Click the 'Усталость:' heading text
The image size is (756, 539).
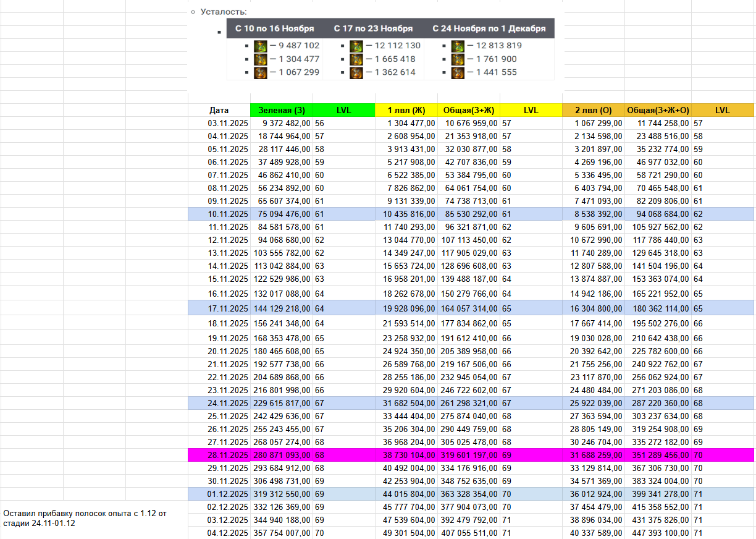click(224, 12)
